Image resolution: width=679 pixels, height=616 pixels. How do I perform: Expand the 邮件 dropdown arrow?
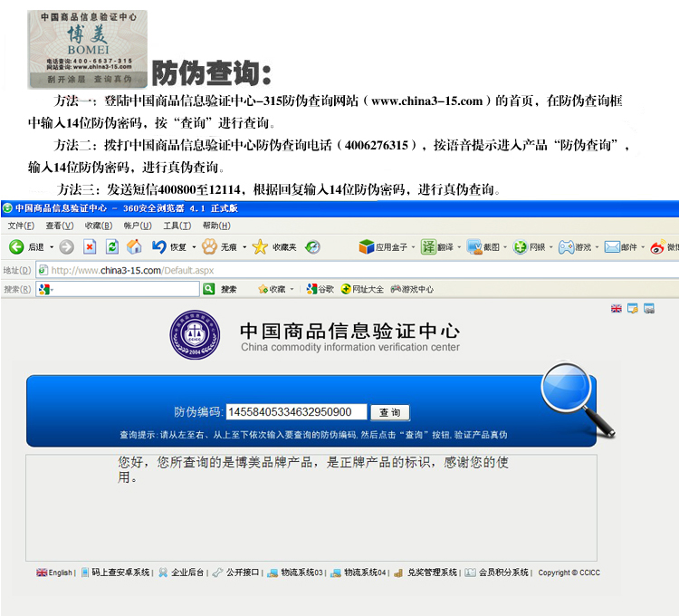[x=643, y=247]
